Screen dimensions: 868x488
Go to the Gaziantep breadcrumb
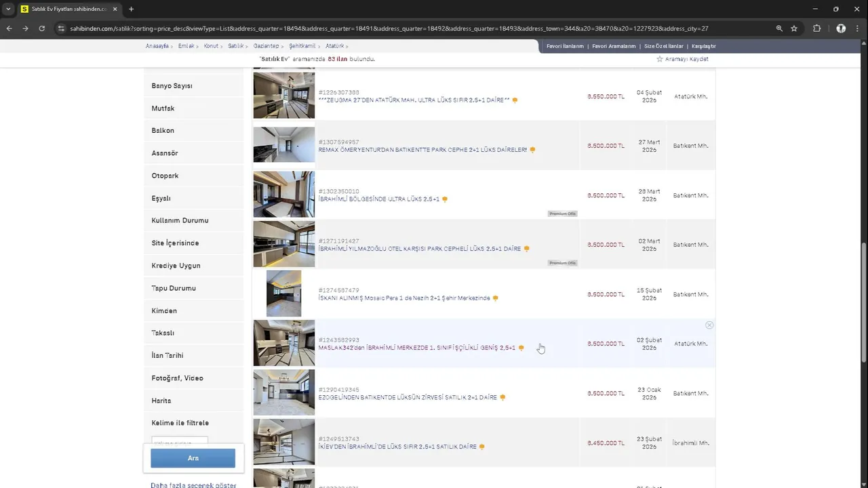pyautogui.click(x=266, y=46)
